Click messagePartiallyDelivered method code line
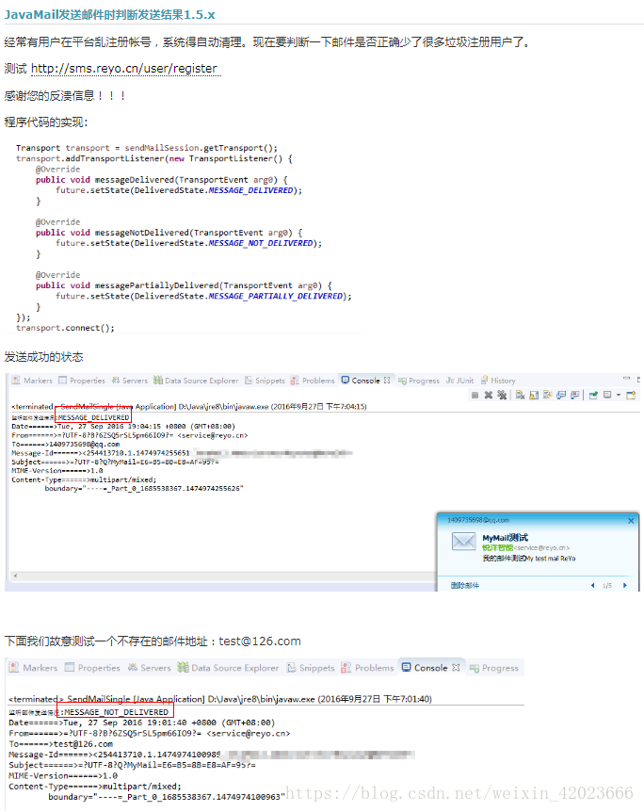 (x=184, y=285)
